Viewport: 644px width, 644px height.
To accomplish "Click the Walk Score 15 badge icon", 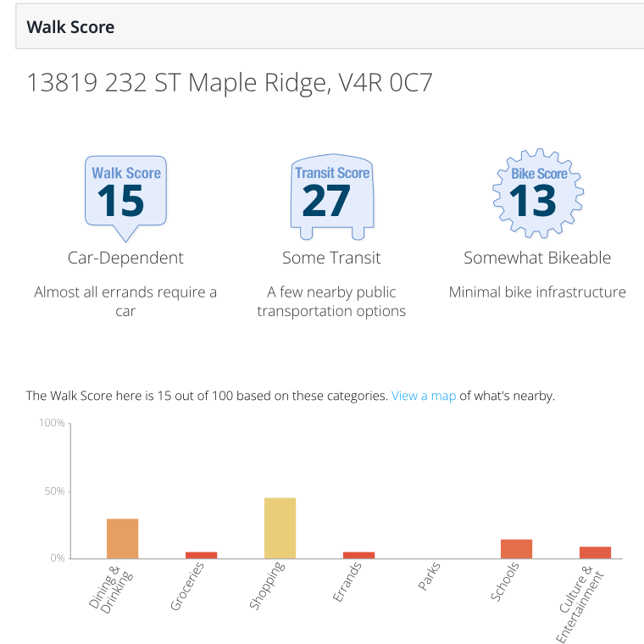I will (125, 195).
